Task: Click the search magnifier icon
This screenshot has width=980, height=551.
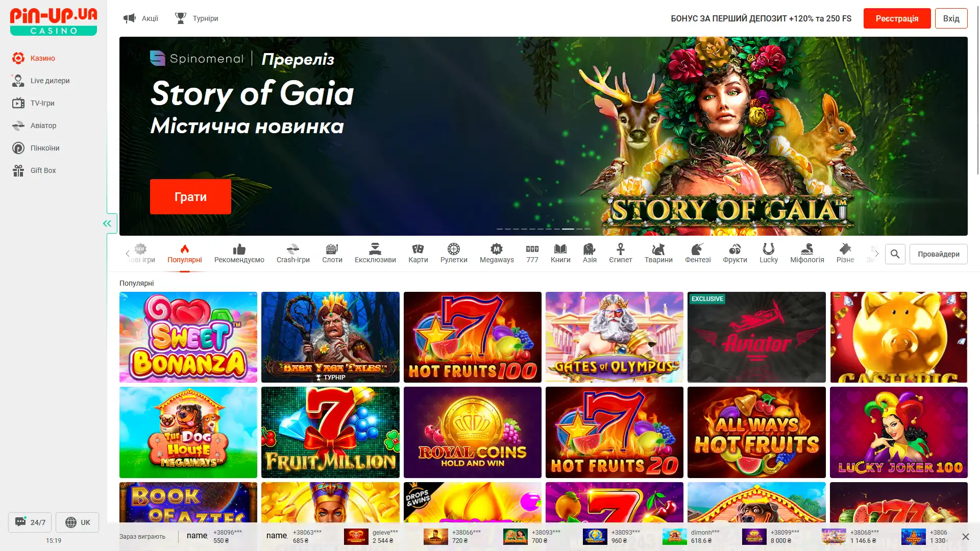Action: tap(895, 254)
